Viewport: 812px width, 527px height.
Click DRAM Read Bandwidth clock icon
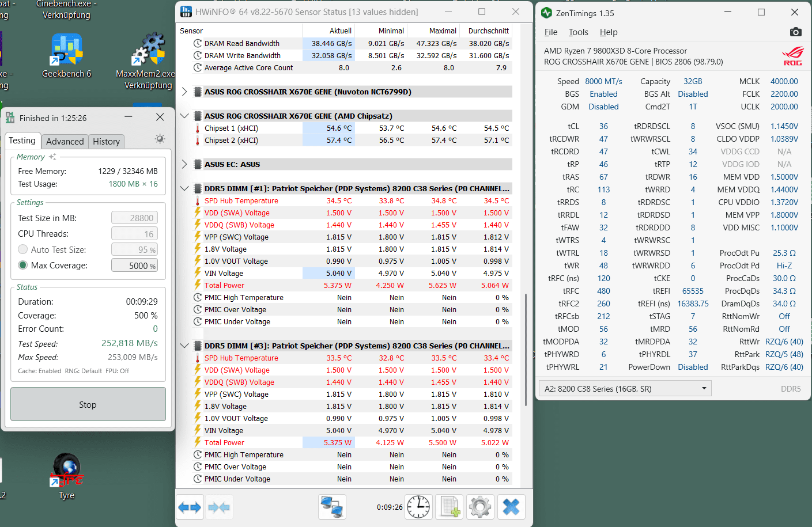point(197,43)
